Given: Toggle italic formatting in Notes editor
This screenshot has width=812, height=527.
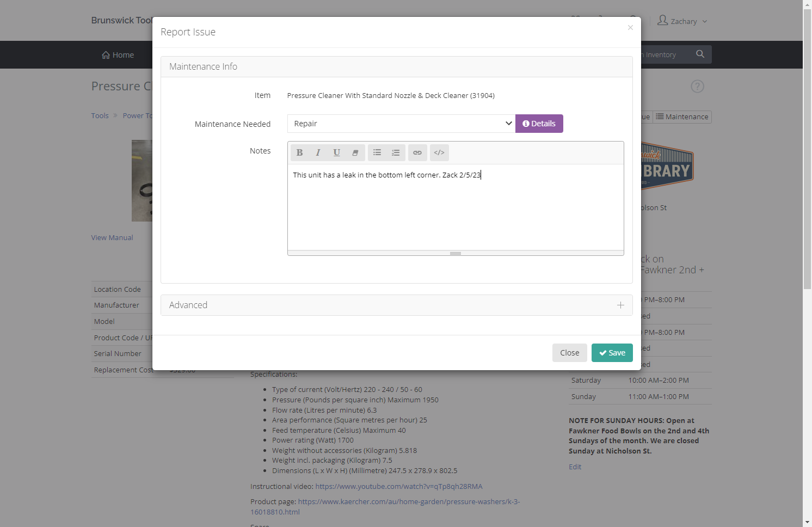Looking at the screenshot, I should [x=318, y=153].
